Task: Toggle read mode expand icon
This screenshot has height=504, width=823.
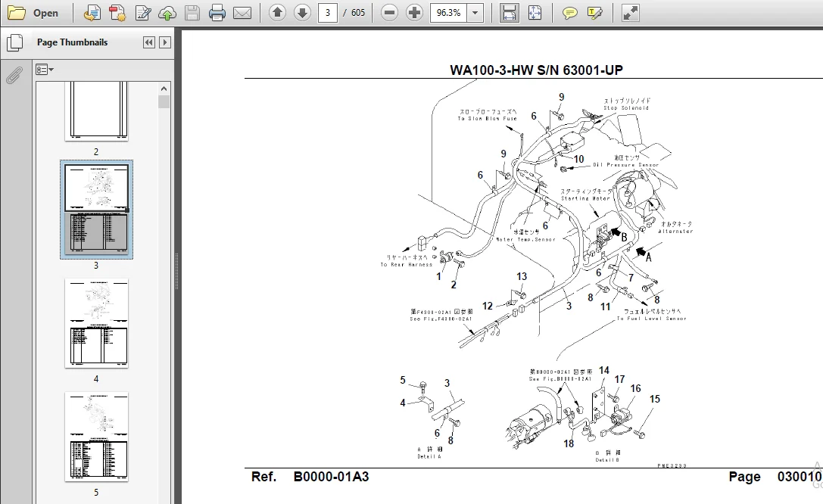Action: (630, 13)
